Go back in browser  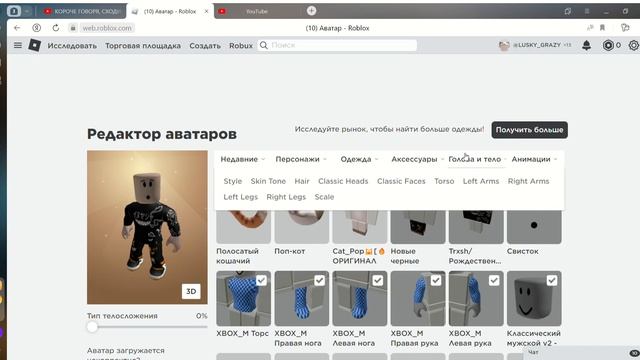17,28
